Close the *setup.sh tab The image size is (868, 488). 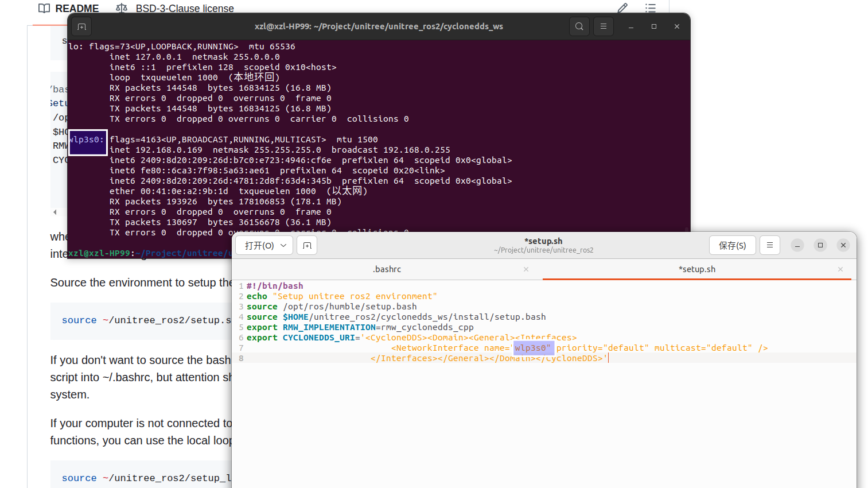tap(840, 269)
